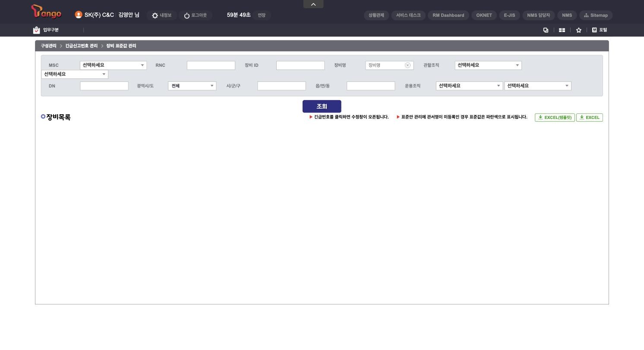Clear the 장비명 field with the X icon

click(x=407, y=65)
